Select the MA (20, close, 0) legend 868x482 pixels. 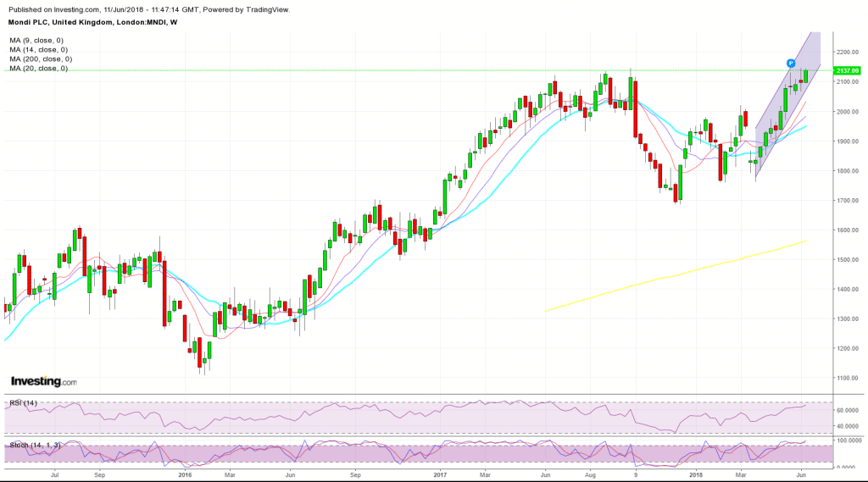(x=38, y=69)
